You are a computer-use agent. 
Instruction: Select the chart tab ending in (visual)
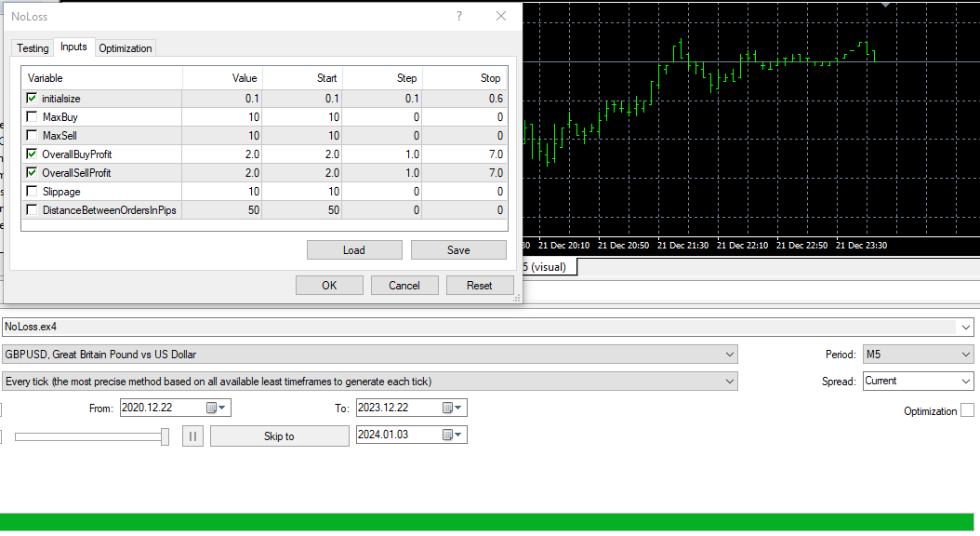[549, 267]
